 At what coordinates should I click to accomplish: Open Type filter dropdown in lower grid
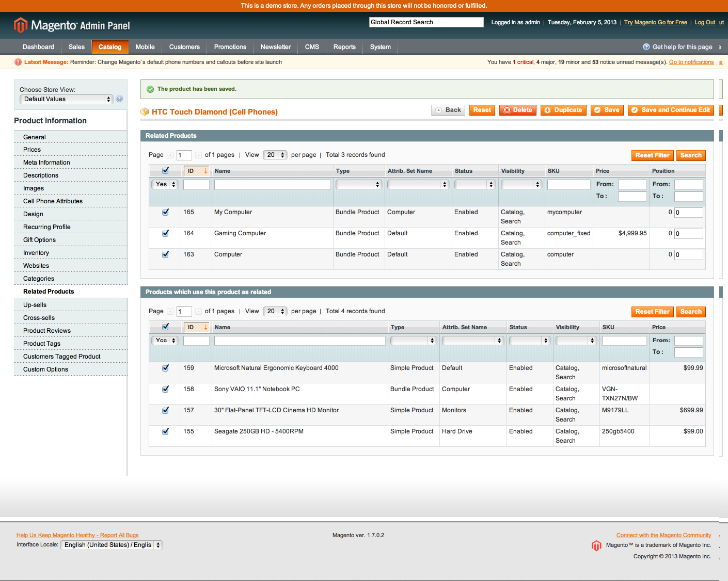coord(414,341)
